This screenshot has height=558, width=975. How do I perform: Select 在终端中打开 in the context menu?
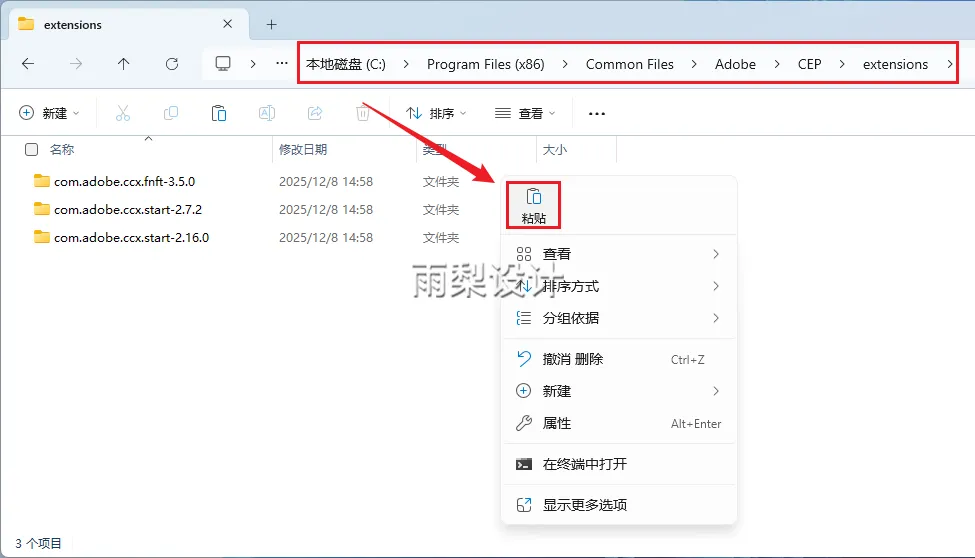click(x=619, y=464)
